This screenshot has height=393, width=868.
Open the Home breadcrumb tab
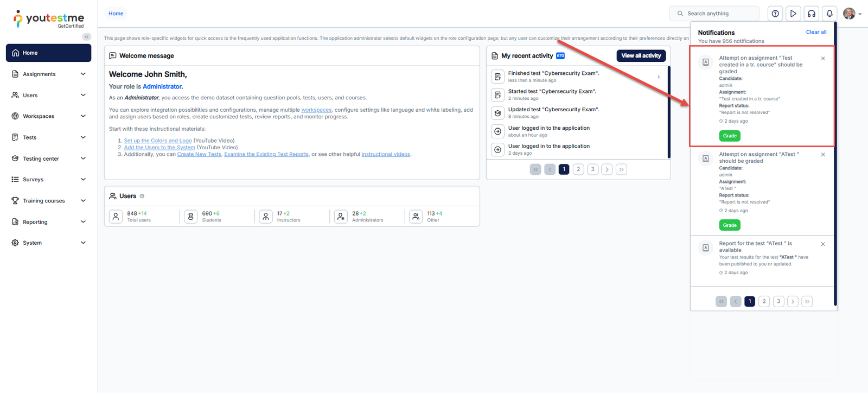(116, 14)
